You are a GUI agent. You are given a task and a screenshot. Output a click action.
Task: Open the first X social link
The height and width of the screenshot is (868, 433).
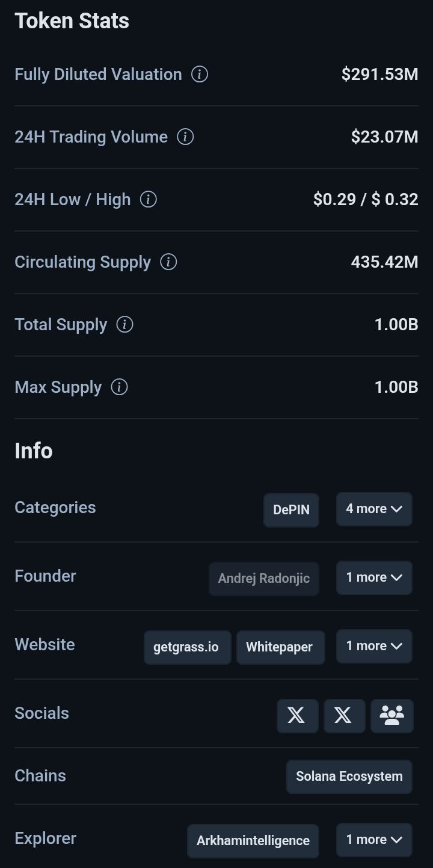click(x=297, y=716)
